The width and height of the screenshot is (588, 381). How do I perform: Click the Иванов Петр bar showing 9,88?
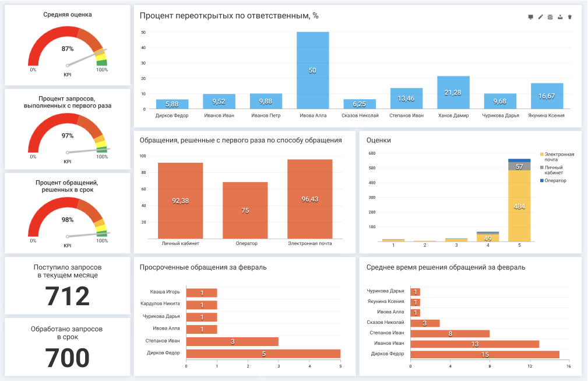266,102
